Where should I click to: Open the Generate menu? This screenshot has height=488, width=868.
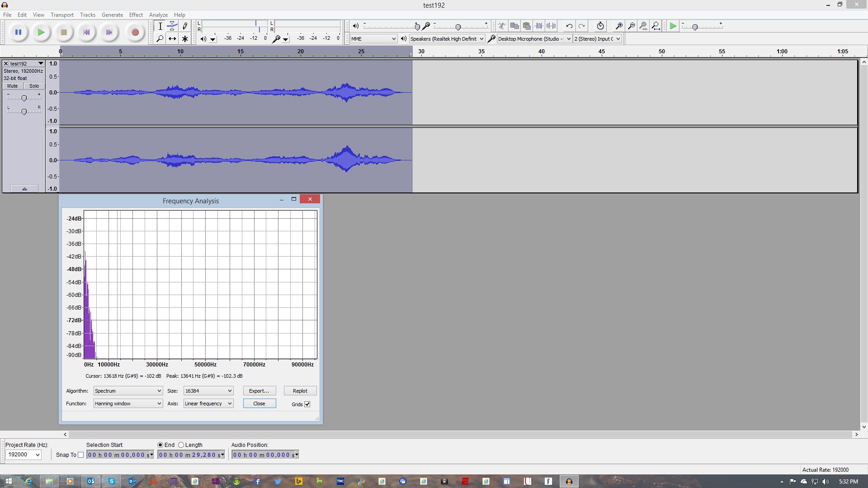(x=112, y=14)
